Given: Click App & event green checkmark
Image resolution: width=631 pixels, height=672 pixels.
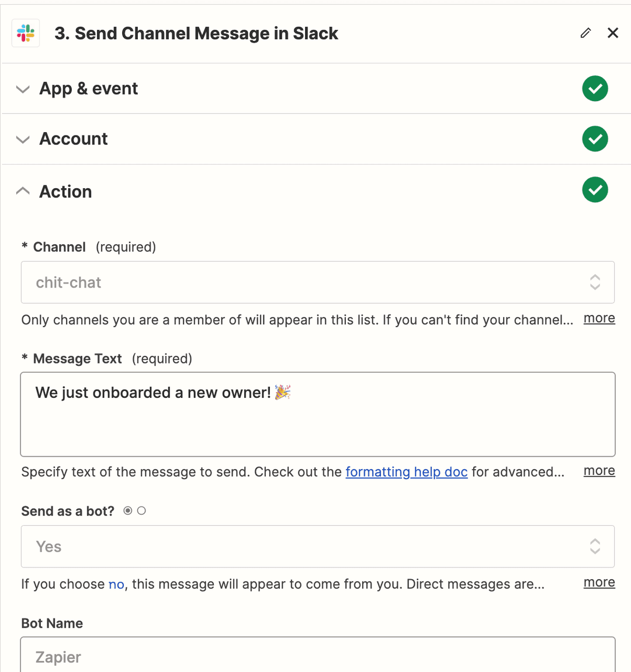Looking at the screenshot, I should 595,89.
